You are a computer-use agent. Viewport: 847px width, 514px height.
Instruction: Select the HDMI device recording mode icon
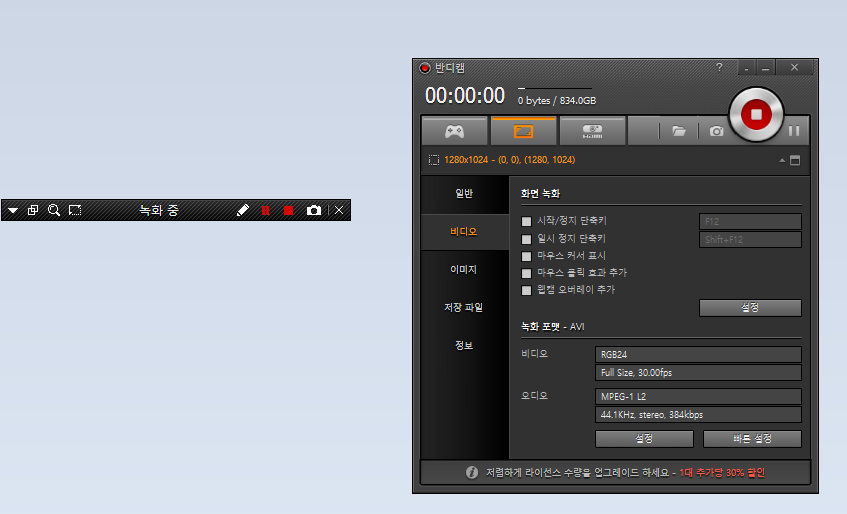coord(593,131)
